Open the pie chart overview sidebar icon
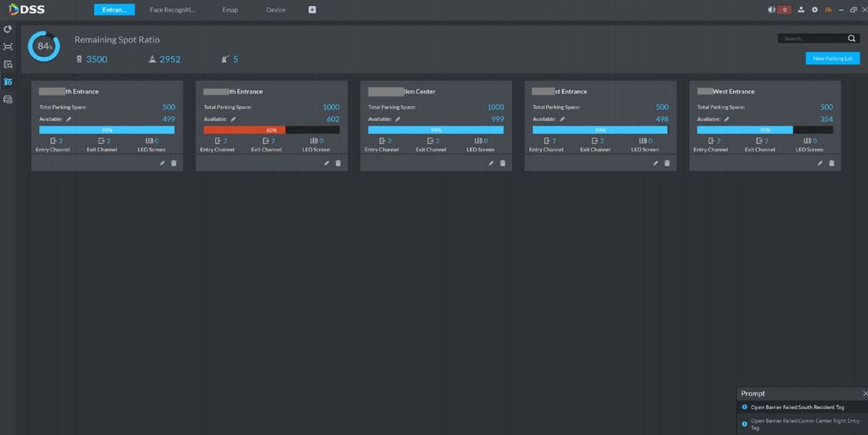 [8, 30]
